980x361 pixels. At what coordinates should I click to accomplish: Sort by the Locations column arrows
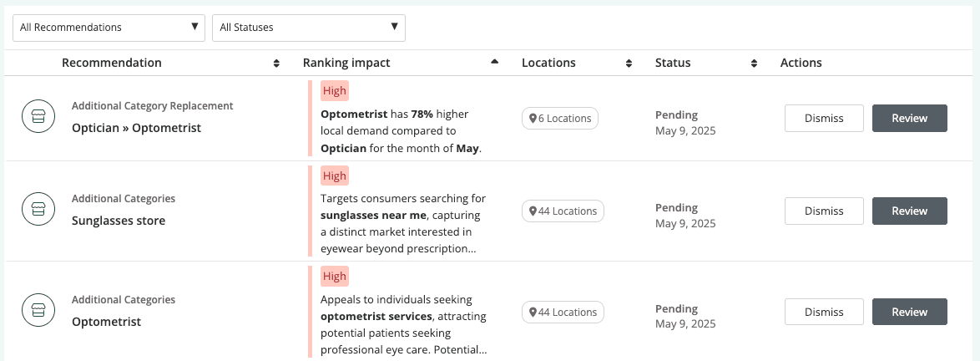tap(629, 64)
